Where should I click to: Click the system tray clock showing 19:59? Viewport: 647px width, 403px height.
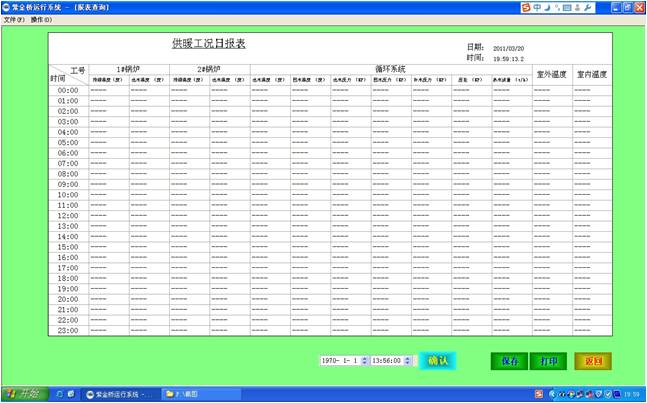(631, 394)
